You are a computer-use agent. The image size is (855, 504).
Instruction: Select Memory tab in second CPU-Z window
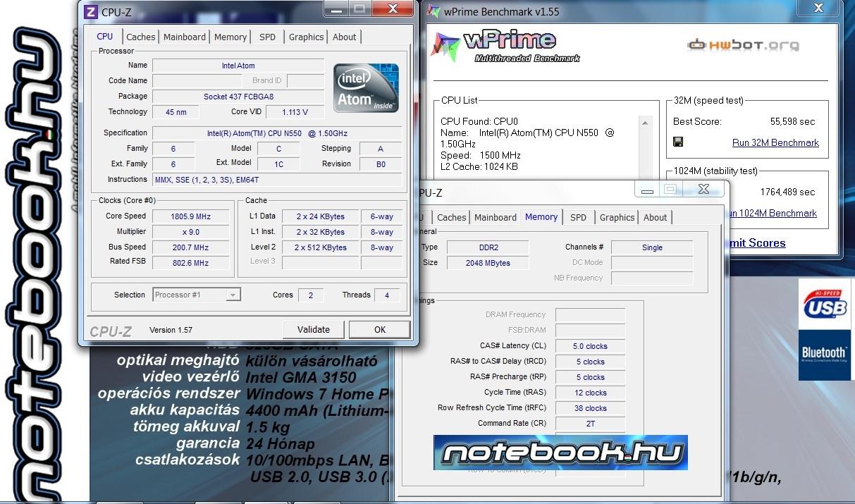tap(541, 217)
